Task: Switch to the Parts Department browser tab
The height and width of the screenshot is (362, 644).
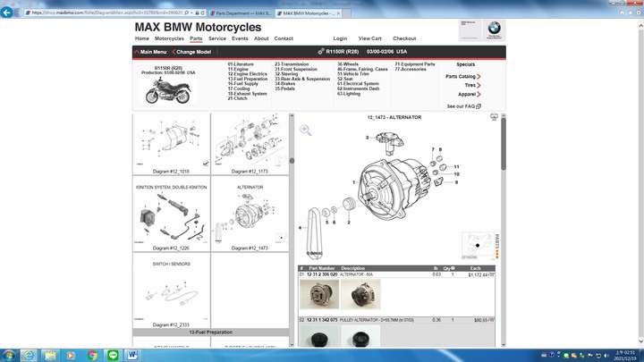Action: pos(241,13)
